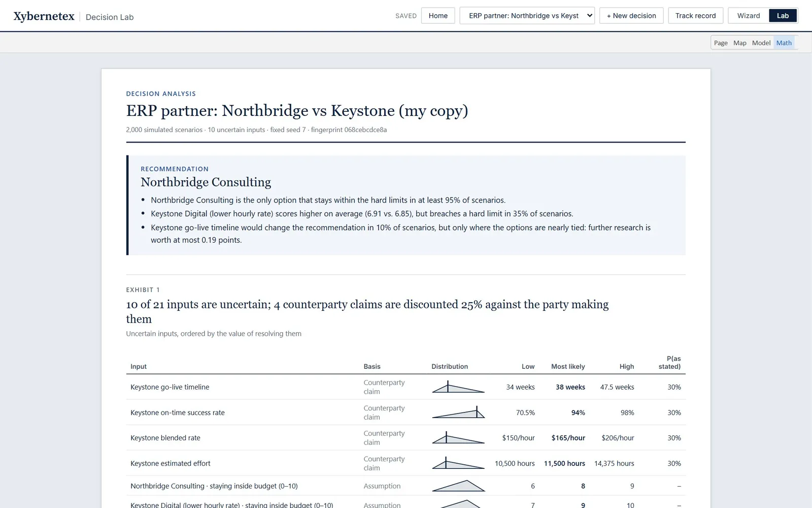Open the Home page
The width and height of the screenshot is (812, 508).
[x=438, y=16]
